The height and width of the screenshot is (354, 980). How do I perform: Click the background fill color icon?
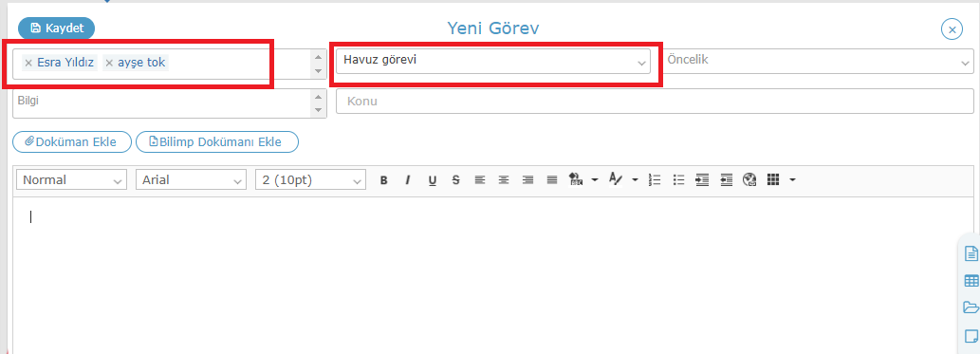576,180
